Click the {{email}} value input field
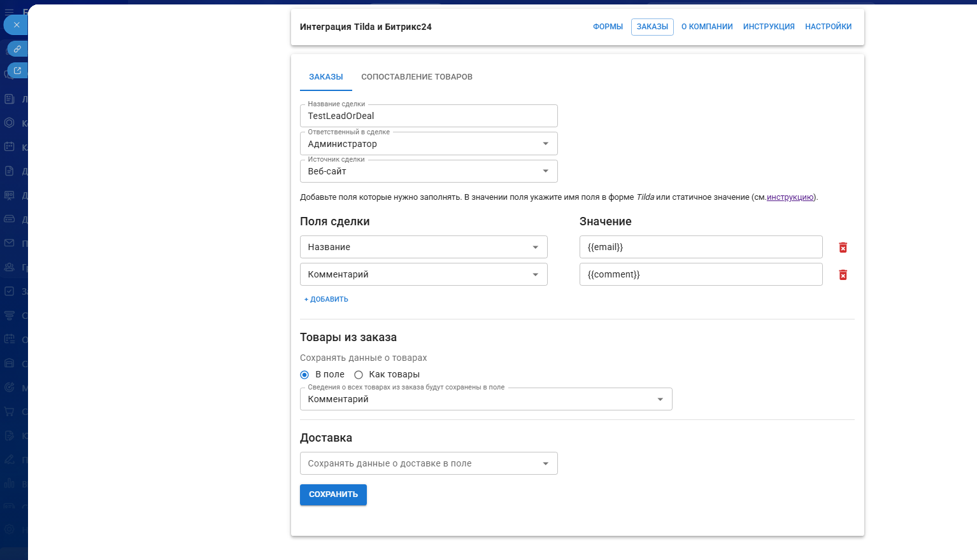This screenshot has height=560, width=977. (x=701, y=247)
